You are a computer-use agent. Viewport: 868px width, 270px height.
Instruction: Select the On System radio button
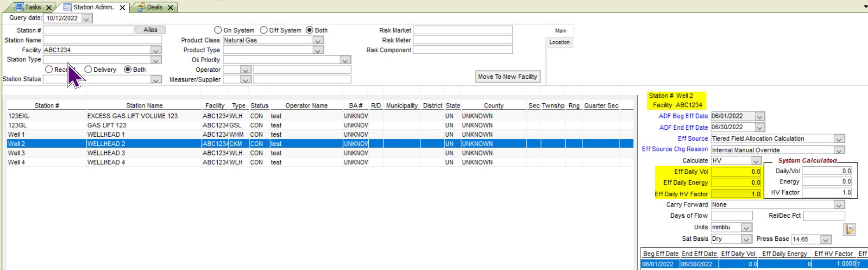pos(218,30)
